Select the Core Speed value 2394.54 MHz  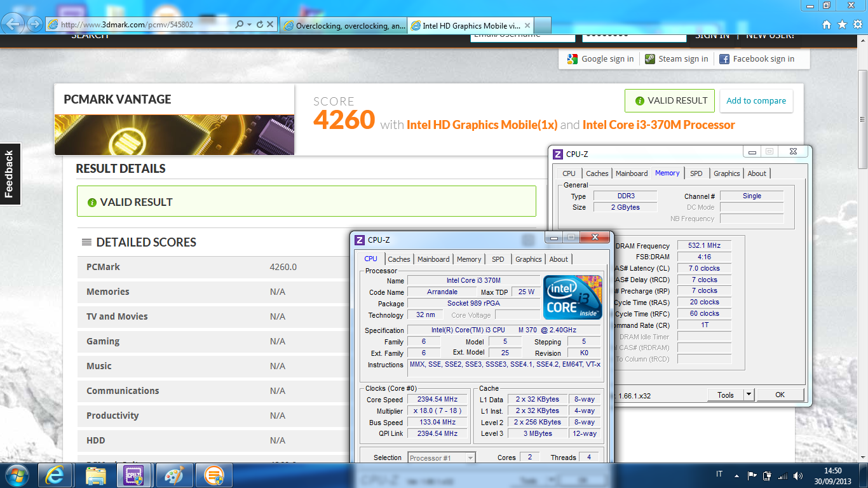438,400
